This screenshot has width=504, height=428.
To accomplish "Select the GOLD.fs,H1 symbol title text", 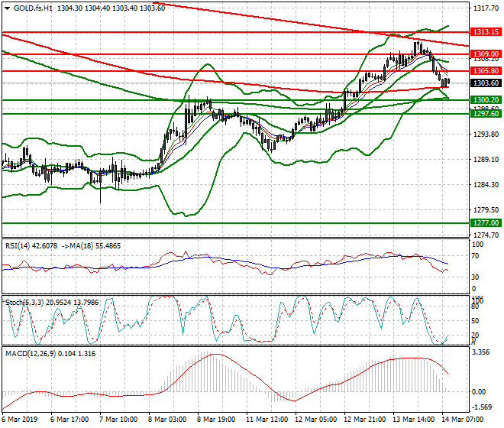I will [x=33, y=8].
